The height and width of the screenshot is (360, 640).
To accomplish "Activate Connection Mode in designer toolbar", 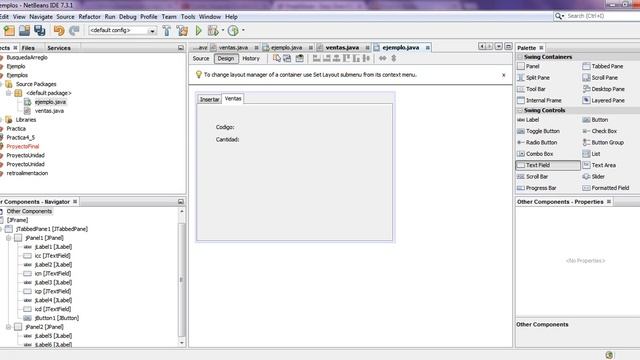I will (x=287, y=58).
